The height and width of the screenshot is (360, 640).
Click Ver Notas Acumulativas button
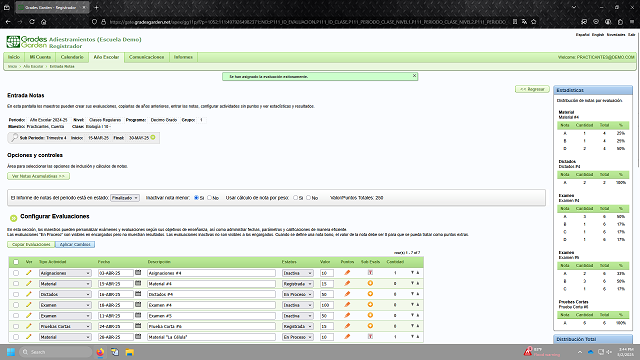(x=38, y=176)
